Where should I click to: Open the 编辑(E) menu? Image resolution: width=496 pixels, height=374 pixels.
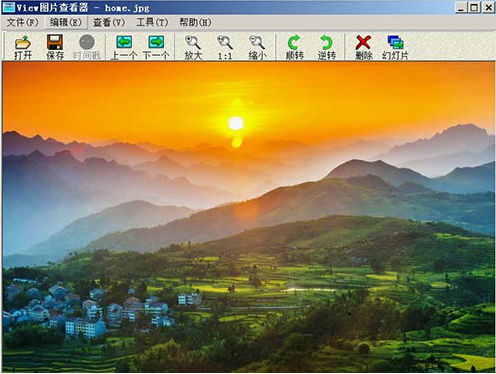[x=65, y=22]
